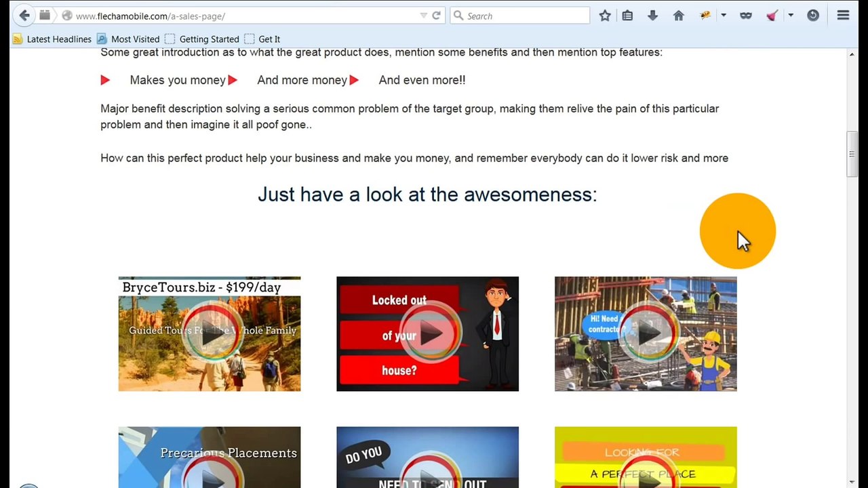The height and width of the screenshot is (488, 868).
Task: Click the "Makes you money" bullet text
Action: coord(178,80)
